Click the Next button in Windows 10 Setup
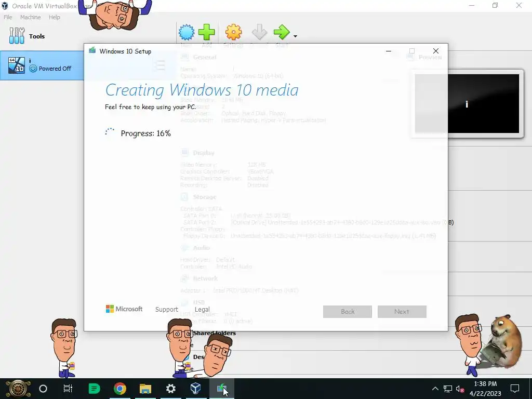Screen dimensions: 532x399 tap(402, 312)
